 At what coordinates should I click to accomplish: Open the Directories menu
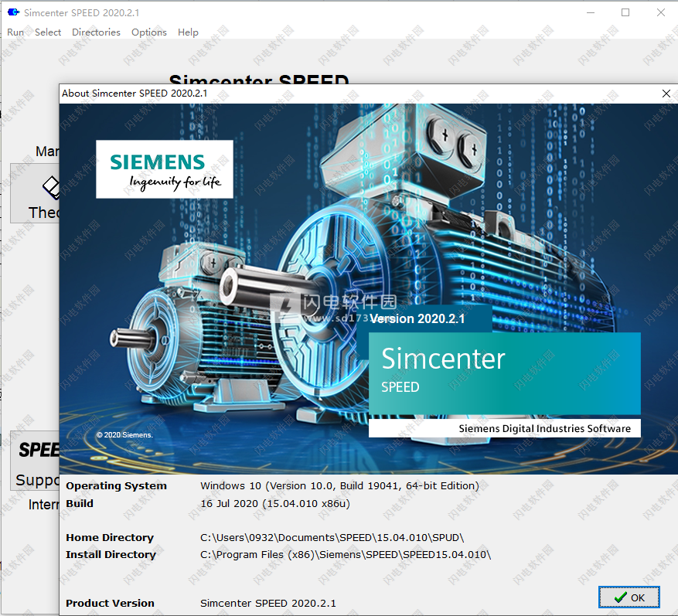(x=96, y=32)
